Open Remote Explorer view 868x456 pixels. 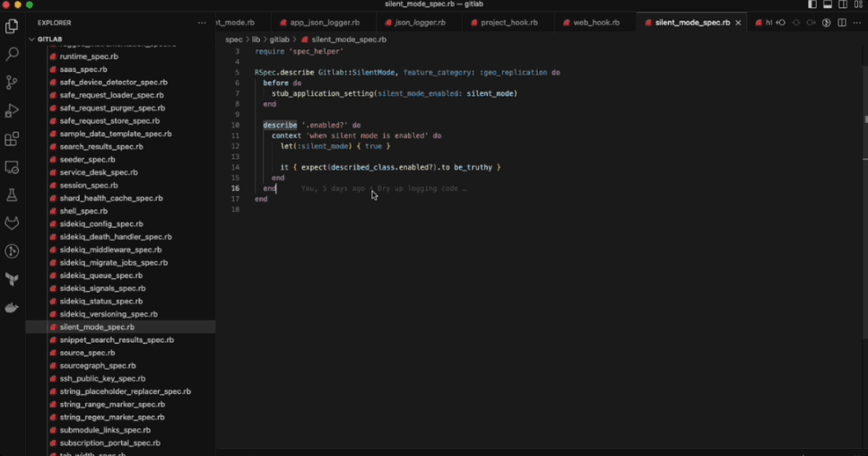pyautogui.click(x=12, y=167)
